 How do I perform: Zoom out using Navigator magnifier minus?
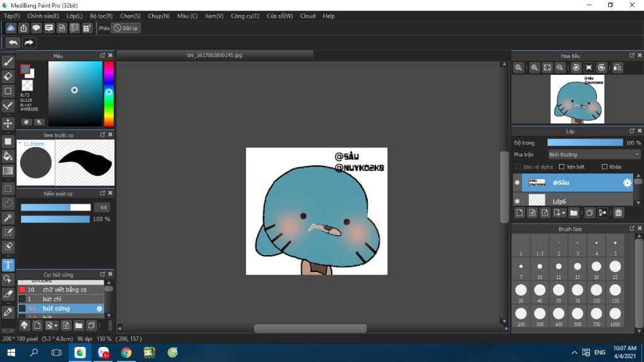(x=560, y=68)
